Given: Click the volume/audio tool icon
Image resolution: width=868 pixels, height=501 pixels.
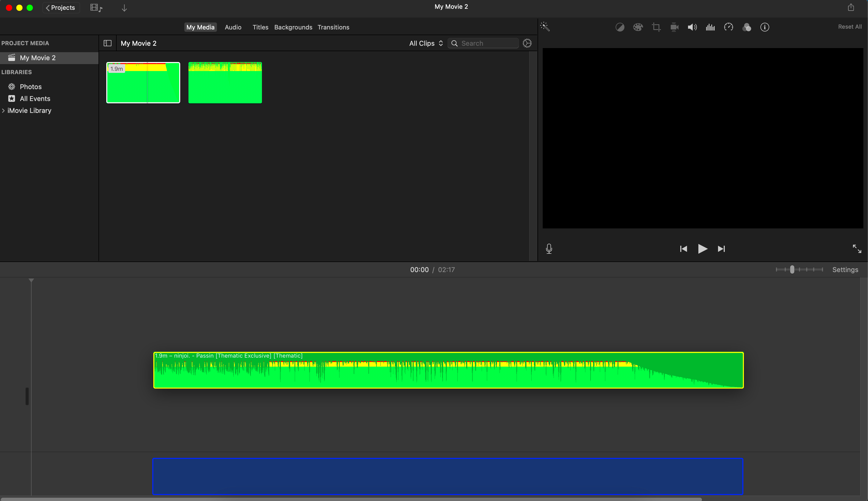Looking at the screenshot, I should (692, 27).
